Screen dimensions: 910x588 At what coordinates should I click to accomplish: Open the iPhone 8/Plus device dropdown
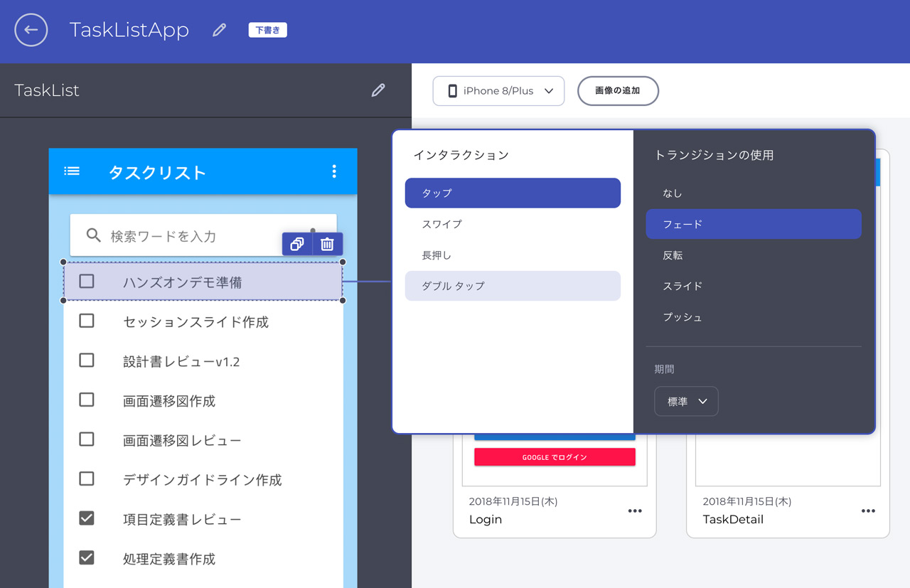pyautogui.click(x=498, y=91)
